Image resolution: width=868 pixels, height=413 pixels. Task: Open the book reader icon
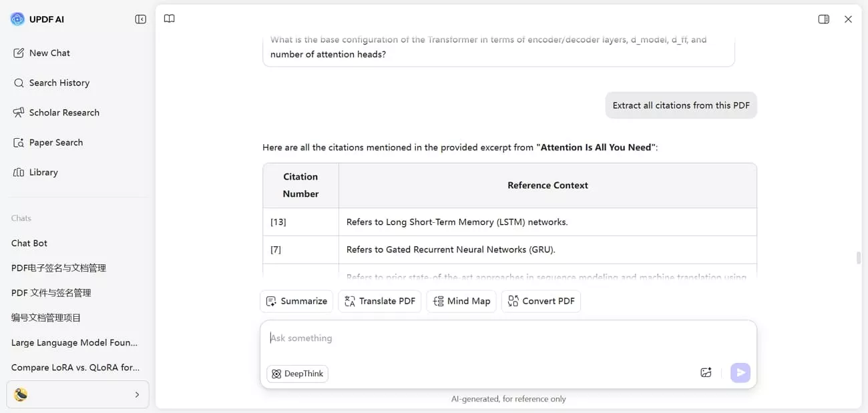(x=170, y=19)
